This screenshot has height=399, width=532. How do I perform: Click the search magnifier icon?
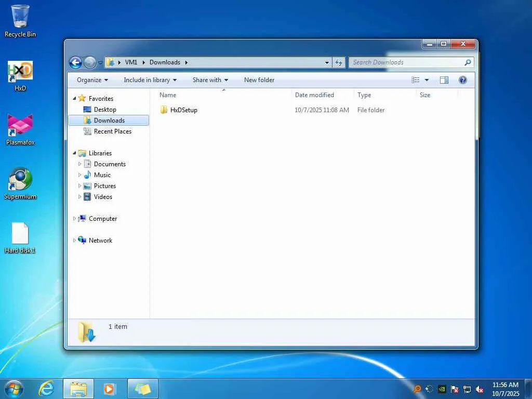click(468, 62)
